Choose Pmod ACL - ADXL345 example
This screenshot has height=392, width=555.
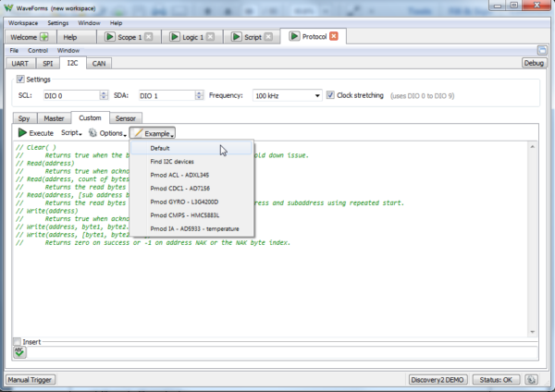point(191,175)
